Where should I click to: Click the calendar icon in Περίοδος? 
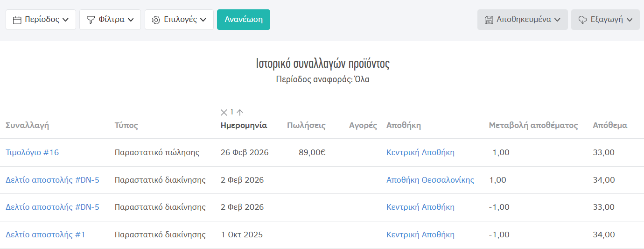(17, 20)
